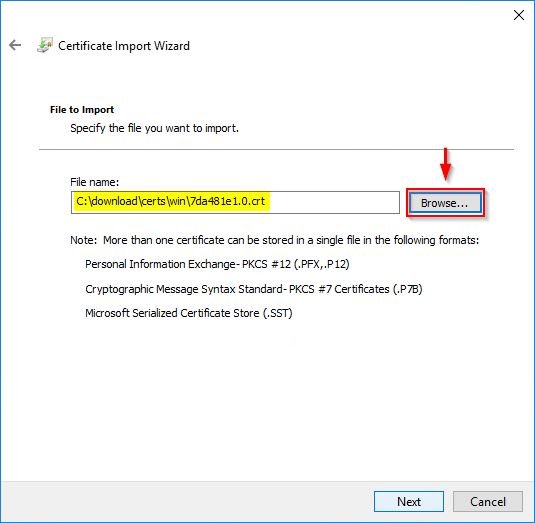This screenshot has height=523, width=535.
Task: Proceed with the Next button
Action: [x=409, y=502]
